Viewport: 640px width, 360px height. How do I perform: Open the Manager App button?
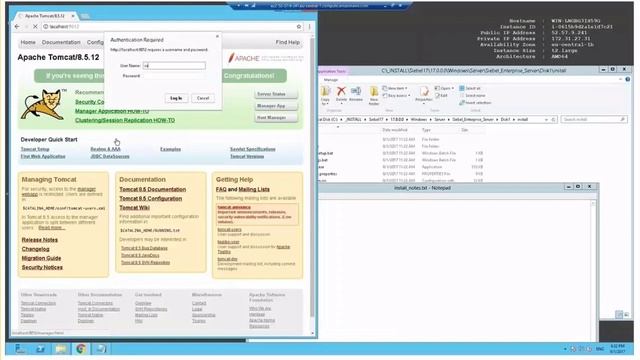pos(276,106)
